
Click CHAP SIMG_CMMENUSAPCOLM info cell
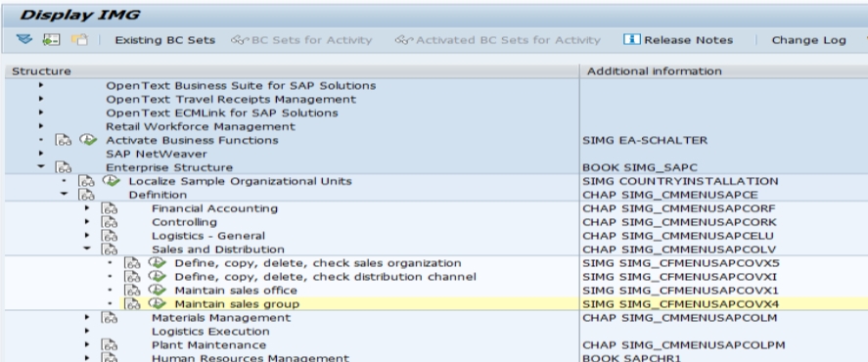(680, 318)
